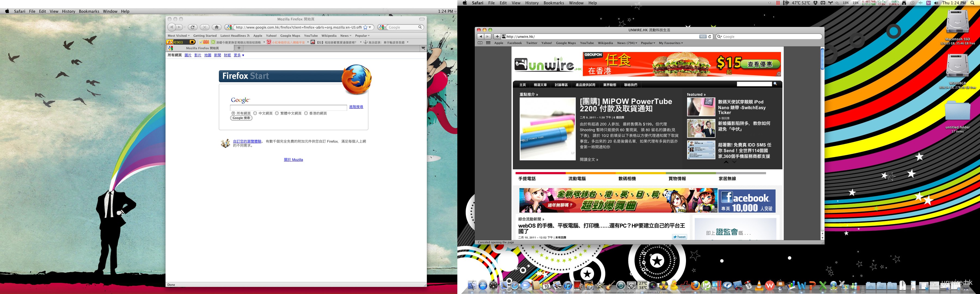Viewport: 980px width, 294px height.
Task: Open the My Favourites dropdown in Safari
Action: point(671,43)
